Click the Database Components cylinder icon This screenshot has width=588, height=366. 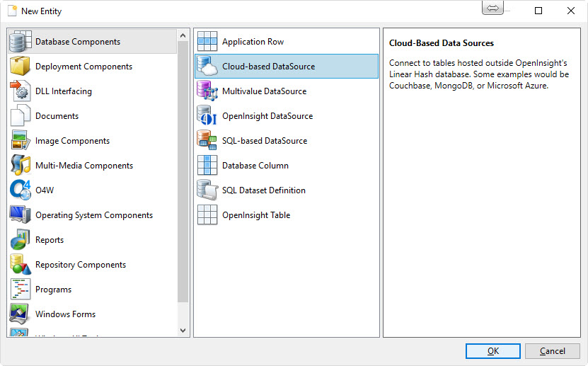pyautogui.click(x=21, y=41)
